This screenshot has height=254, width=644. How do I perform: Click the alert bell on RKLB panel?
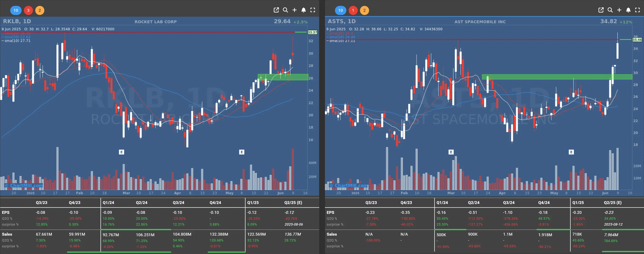click(x=304, y=10)
